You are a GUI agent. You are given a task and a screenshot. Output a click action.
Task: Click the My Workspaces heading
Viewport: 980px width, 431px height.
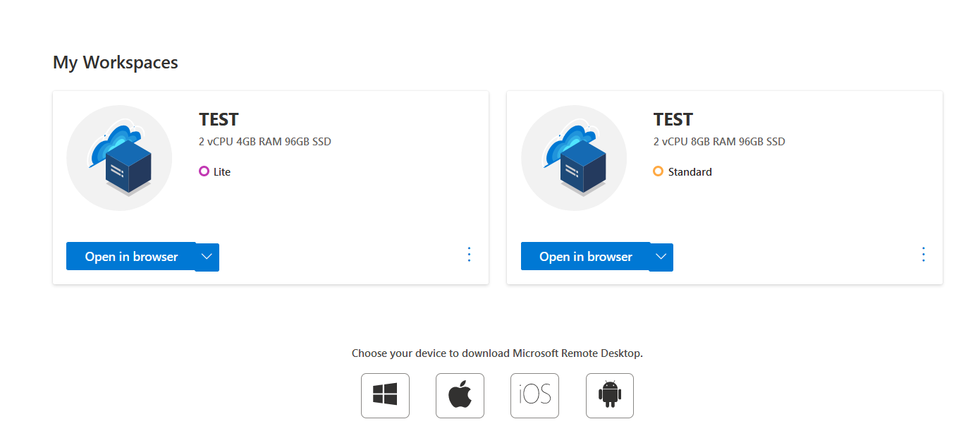pos(115,62)
